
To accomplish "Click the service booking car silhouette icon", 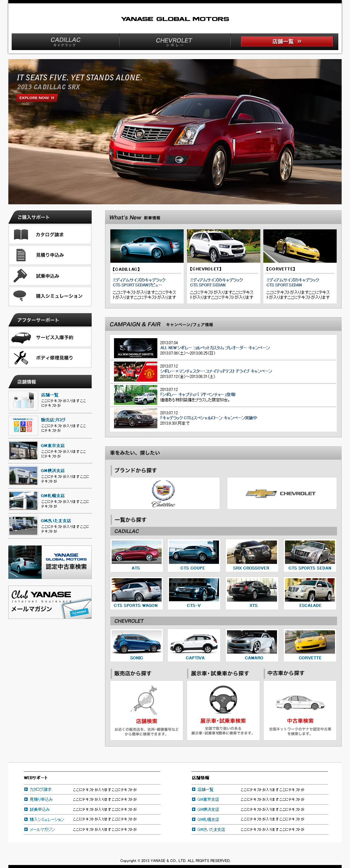I will [21, 337].
